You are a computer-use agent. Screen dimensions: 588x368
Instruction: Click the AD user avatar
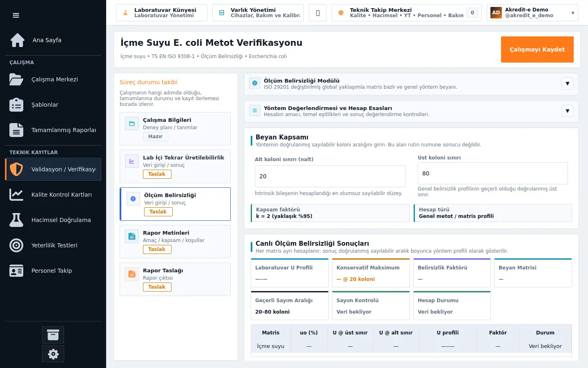(x=496, y=13)
